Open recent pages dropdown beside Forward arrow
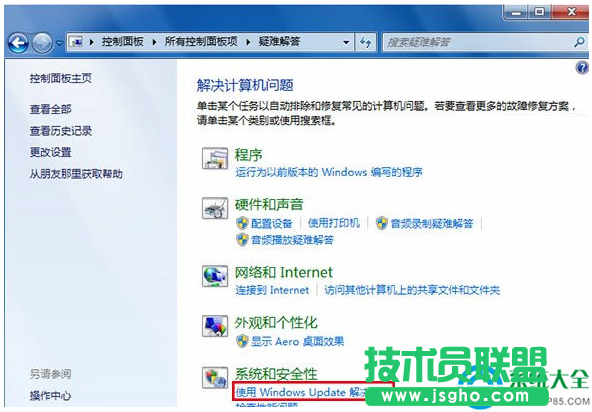 [59, 43]
